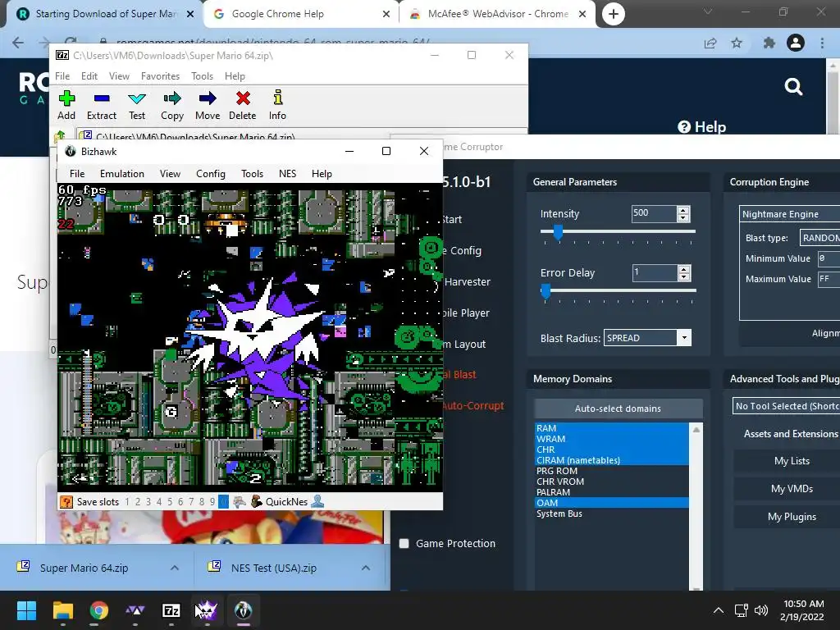
Task: Open 7-Zip Favorites menu
Action: click(x=160, y=76)
